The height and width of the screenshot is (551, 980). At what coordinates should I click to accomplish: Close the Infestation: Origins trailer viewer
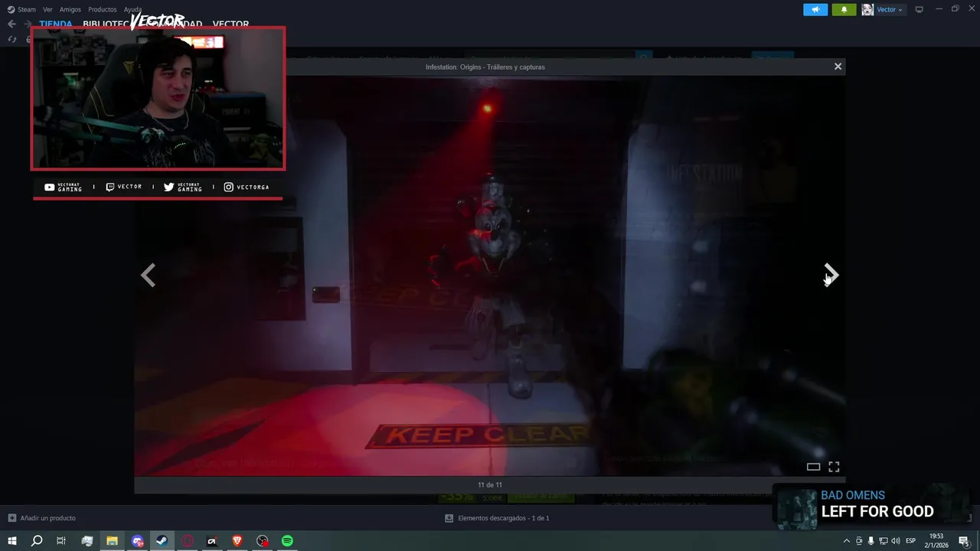838,67
